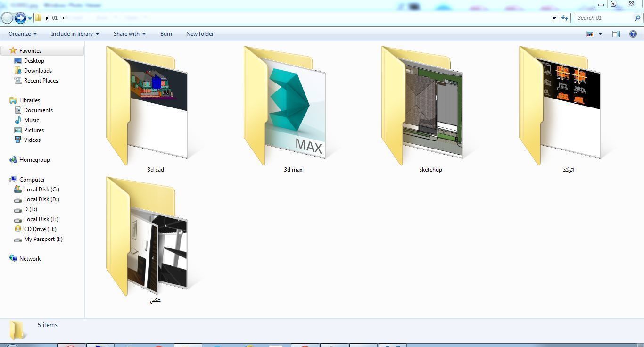This screenshot has width=644, height=347.
Task: Select the اتوكد folder thumbnail
Action: pos(560,106)
